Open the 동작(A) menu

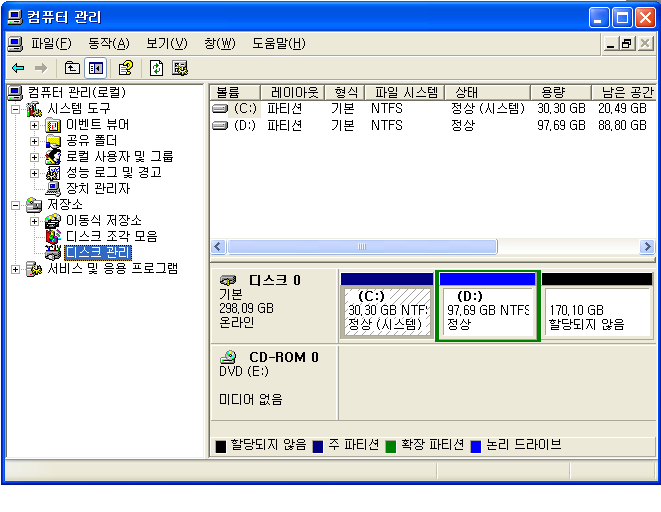pos(108,43)
